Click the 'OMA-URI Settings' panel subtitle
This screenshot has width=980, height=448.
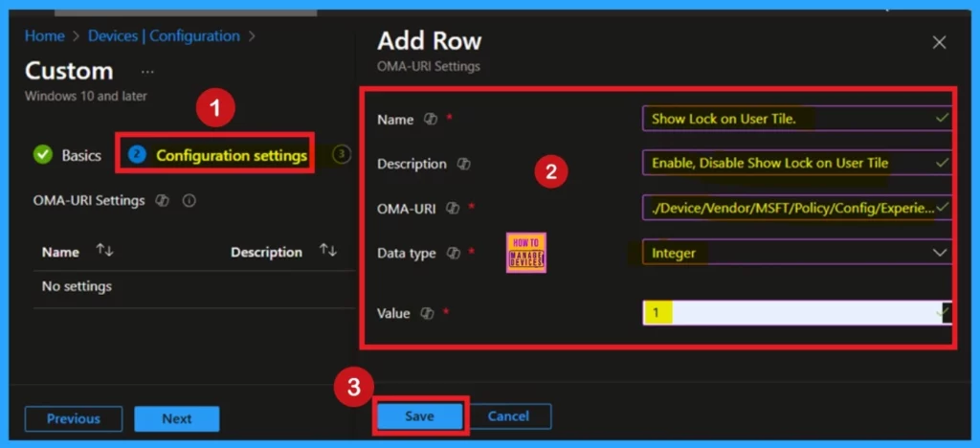click(429, 66)
